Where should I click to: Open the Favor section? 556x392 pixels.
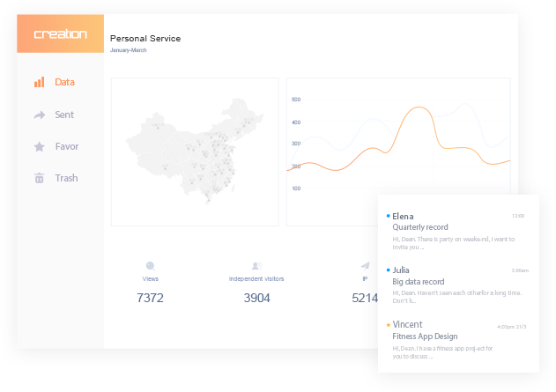tap(66, 146)
